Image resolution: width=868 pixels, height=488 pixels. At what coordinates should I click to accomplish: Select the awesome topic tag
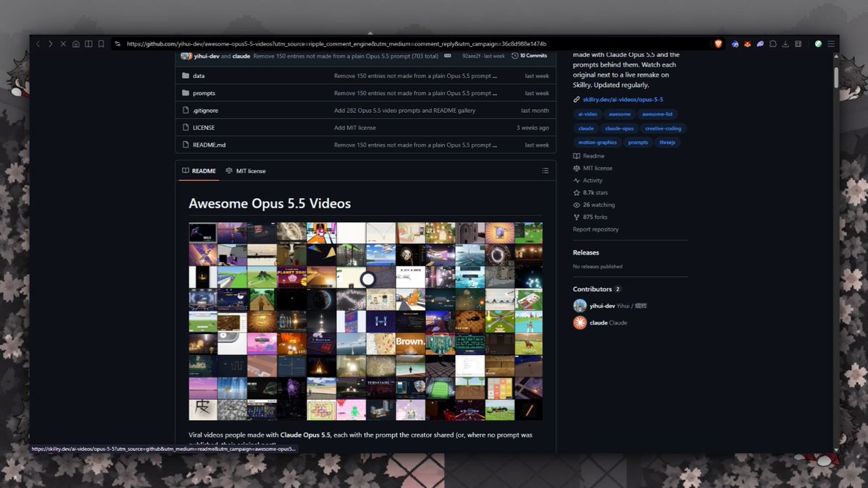pyautogui.click(x=619, y=114)
